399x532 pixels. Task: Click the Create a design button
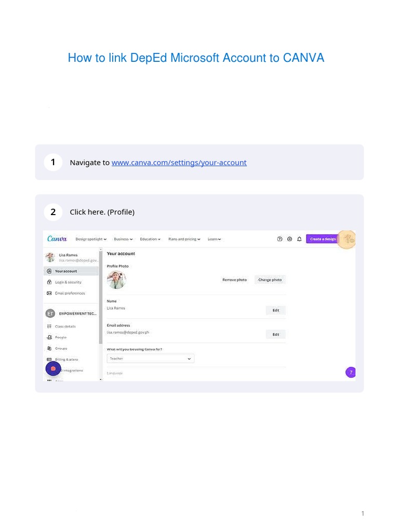pyautogui.click(x=322, y=239)
